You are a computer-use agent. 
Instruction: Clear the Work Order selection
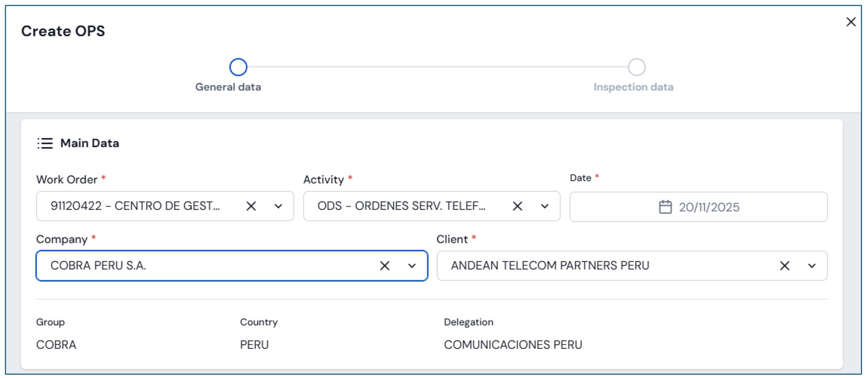(251, 206)
